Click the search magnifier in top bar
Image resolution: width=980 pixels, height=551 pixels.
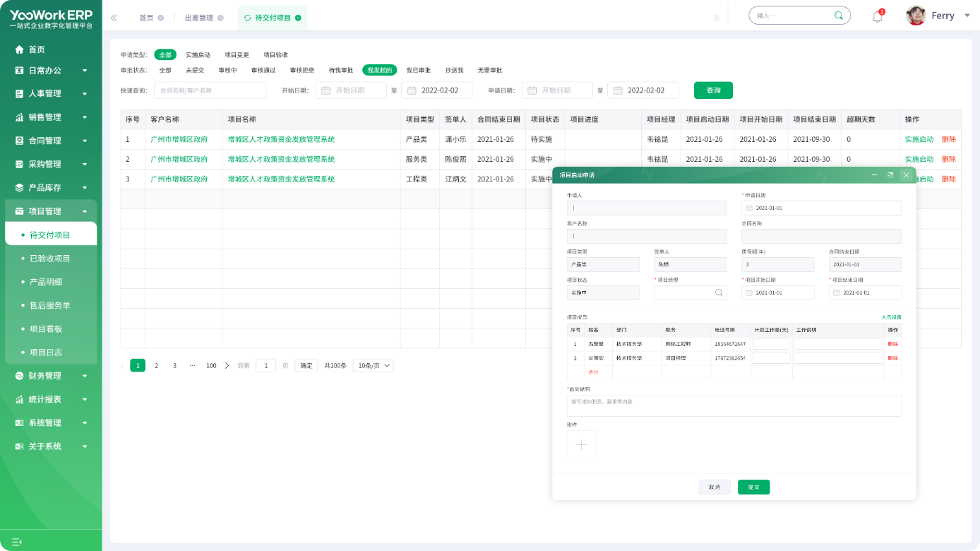tap(839, 16)
